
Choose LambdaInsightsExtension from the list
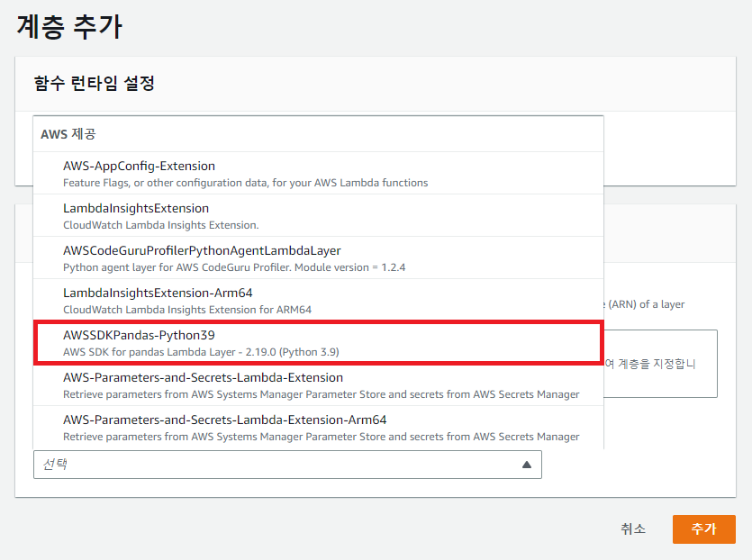tap(319, 215)
